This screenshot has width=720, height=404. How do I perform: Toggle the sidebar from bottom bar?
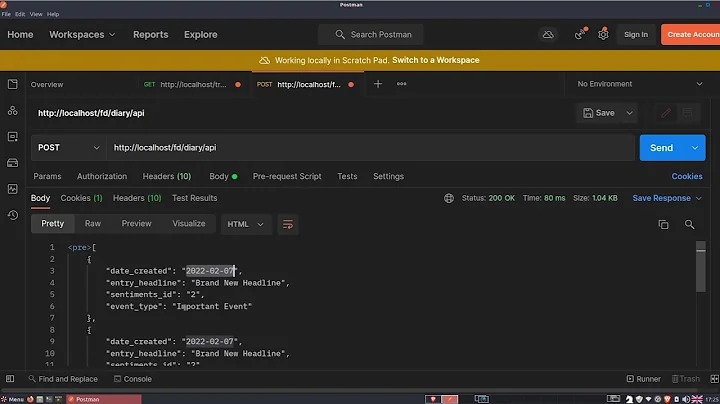pos(10,379)
